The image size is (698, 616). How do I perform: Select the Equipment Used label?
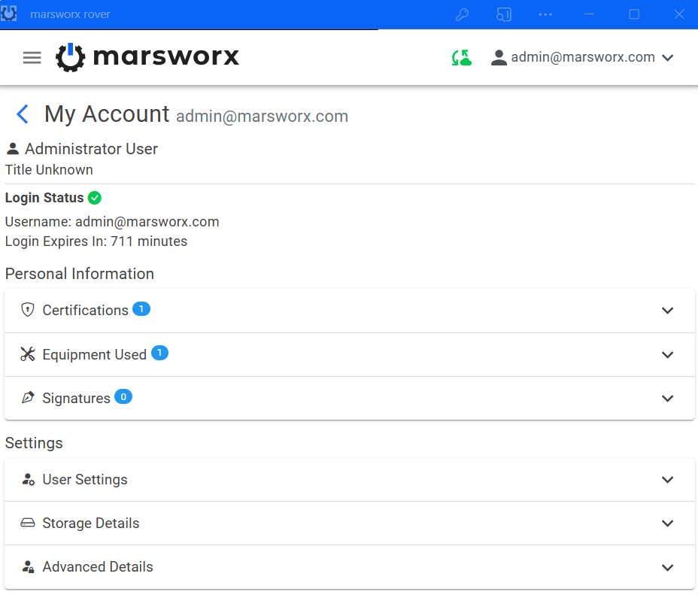[x=94, y=355]
